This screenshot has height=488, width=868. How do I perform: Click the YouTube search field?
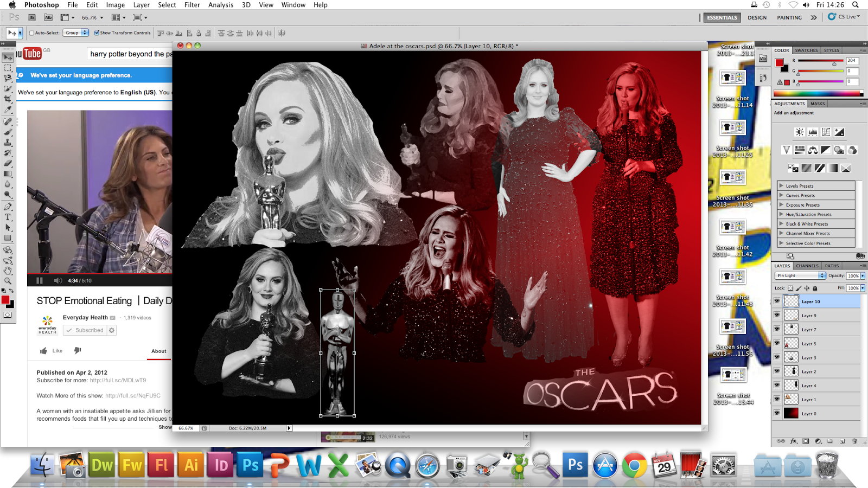coord(130,54)
